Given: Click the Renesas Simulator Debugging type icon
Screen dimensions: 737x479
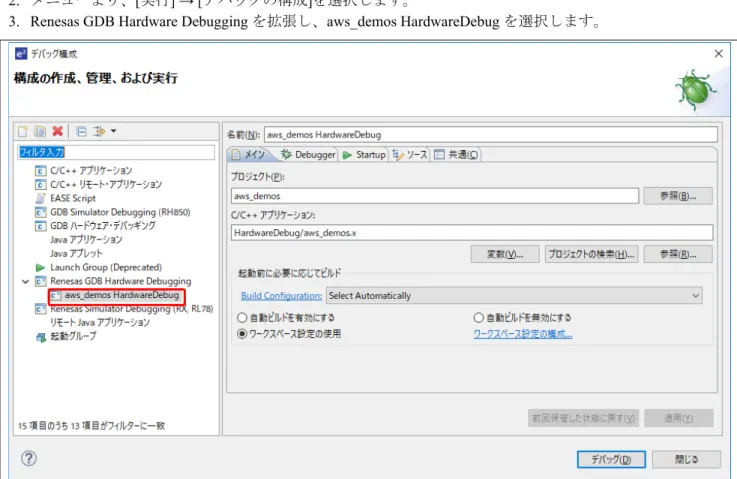Looking at the screenshot, I should [x=40, y=309].
